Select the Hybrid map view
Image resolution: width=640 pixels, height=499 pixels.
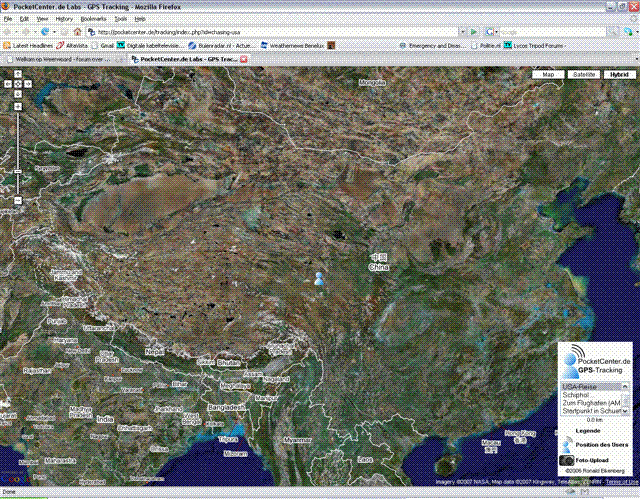619,75
